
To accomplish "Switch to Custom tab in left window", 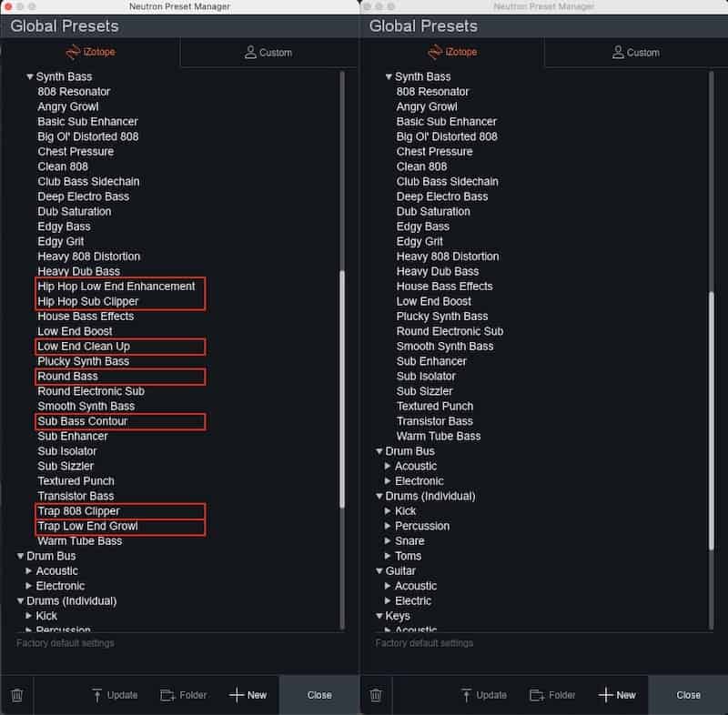I will click(268, 53).
